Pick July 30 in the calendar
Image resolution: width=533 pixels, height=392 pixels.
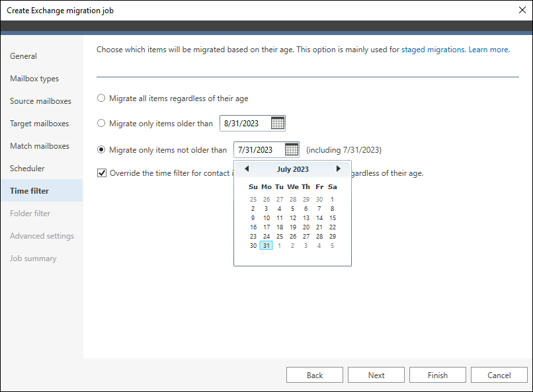tap(253, 246)
